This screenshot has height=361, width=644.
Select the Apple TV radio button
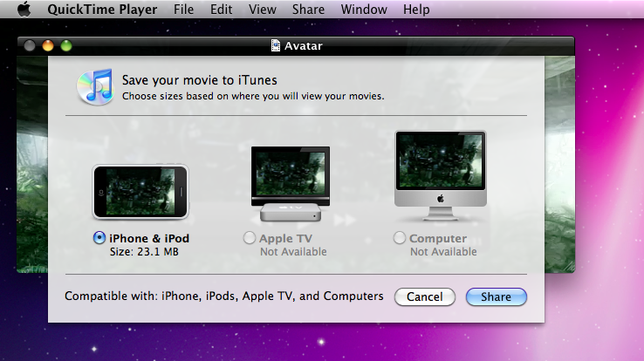click(250, 237)
